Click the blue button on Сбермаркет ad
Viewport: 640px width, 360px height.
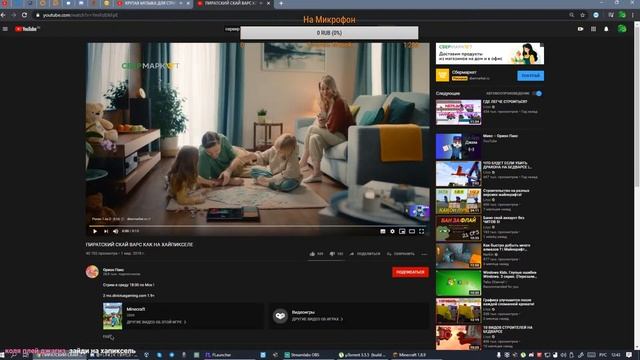531,76
